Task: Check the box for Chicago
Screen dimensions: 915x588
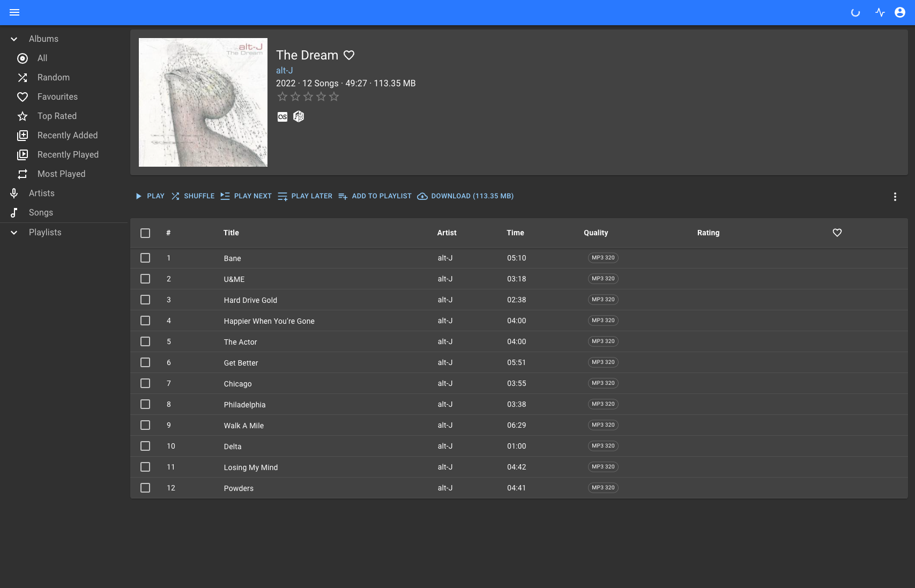Action: click(x=145, y=383)
